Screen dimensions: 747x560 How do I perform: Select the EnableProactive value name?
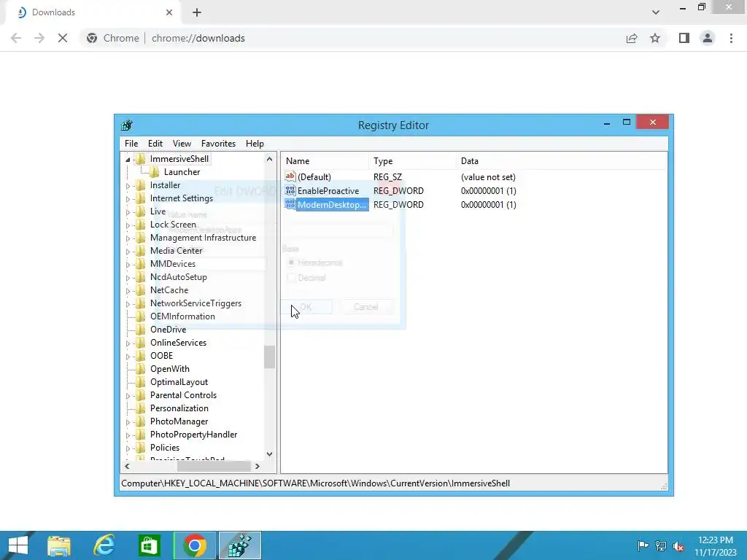[328, 190]
